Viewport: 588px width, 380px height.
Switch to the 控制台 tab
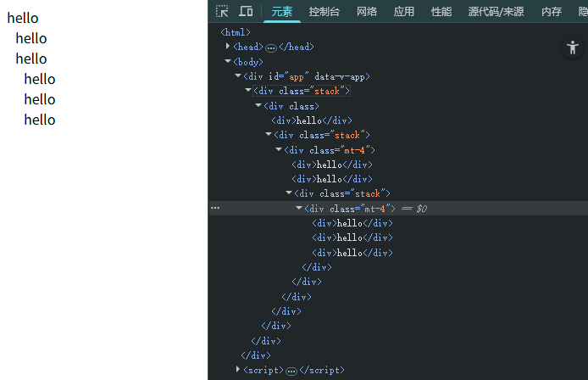pos(324,12)
